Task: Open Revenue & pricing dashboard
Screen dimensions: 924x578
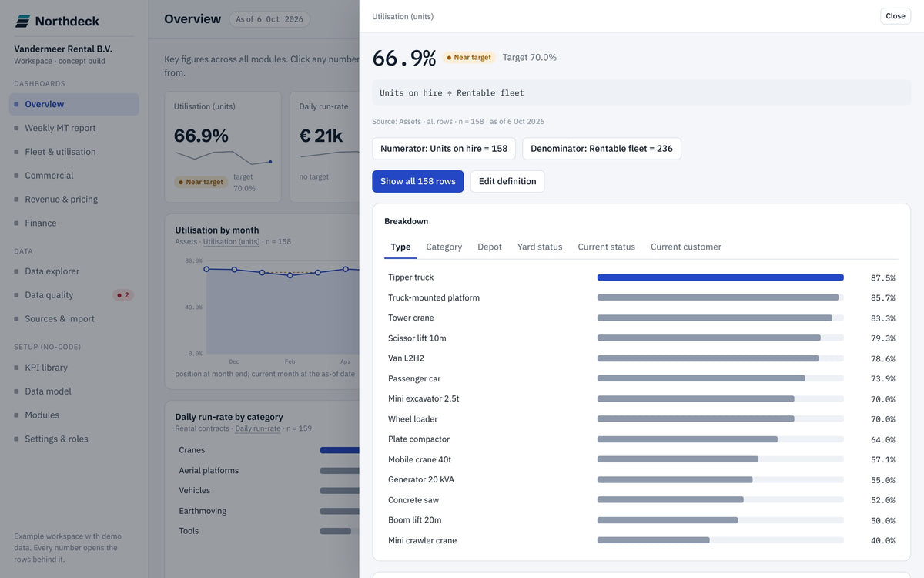Action: (74, 200)
